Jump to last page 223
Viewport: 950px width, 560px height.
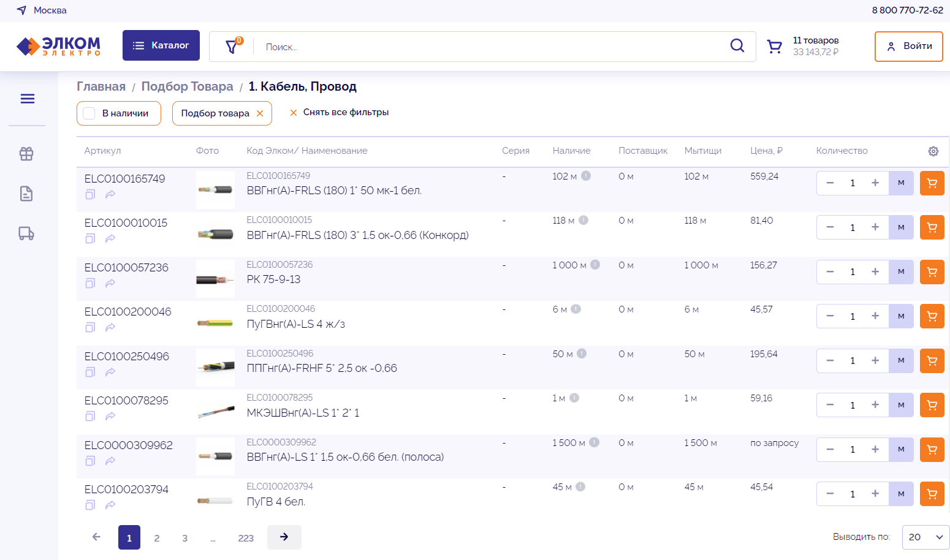pyautogui.click(x=246, y=538)
